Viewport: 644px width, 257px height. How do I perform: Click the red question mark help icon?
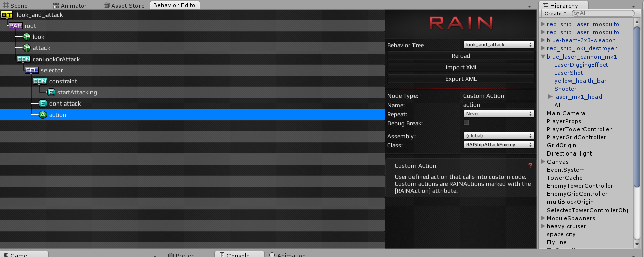530,165
